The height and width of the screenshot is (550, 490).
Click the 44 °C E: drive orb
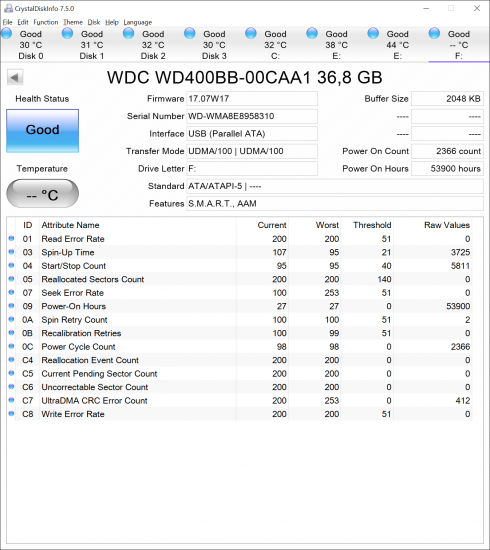(x=373, y=34)
